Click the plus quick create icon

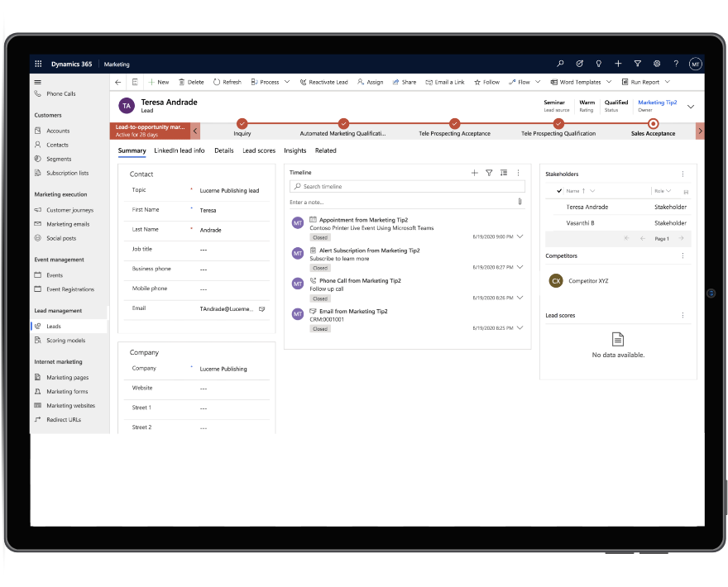[618, 64]
